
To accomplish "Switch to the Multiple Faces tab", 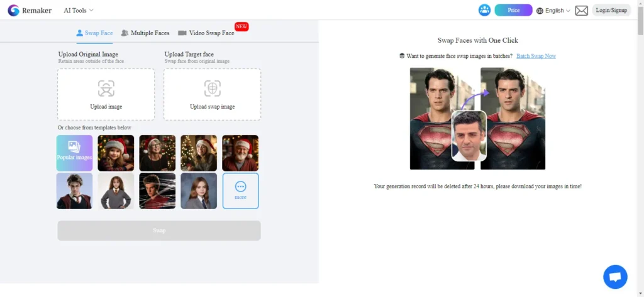I will click(145, 33).
